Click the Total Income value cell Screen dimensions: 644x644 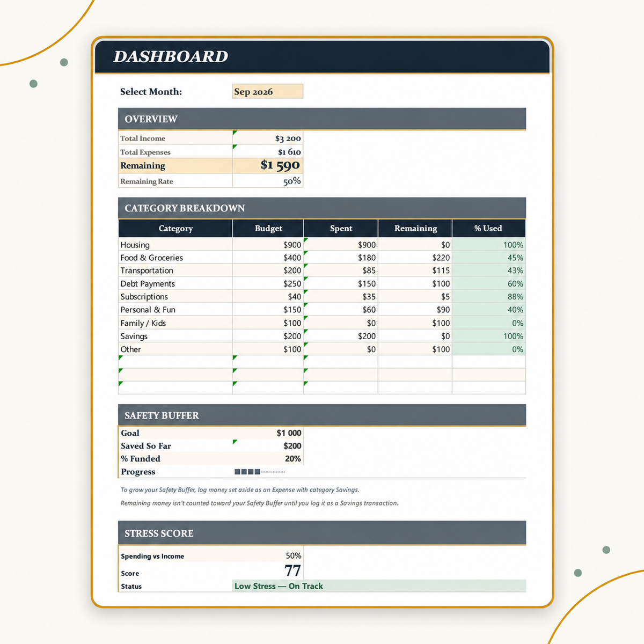click(x=268, y=138)
